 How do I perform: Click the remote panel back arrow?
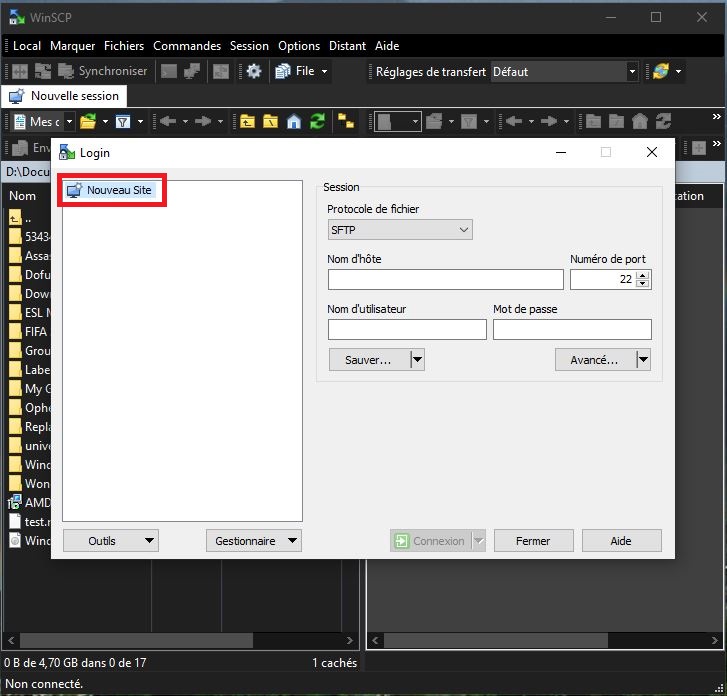514,122
